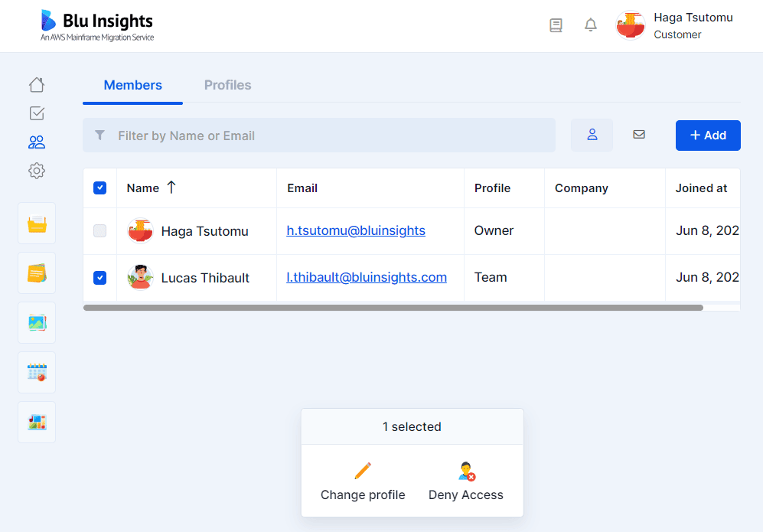
Task: Switch to the Profiles tab
Action: click(227, 85)
